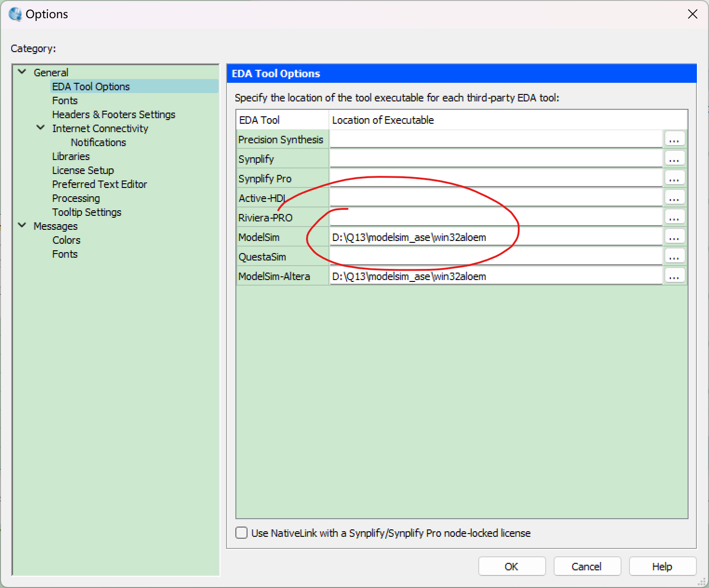
Task: Close the Options dialog window
Action: [692, 14]
